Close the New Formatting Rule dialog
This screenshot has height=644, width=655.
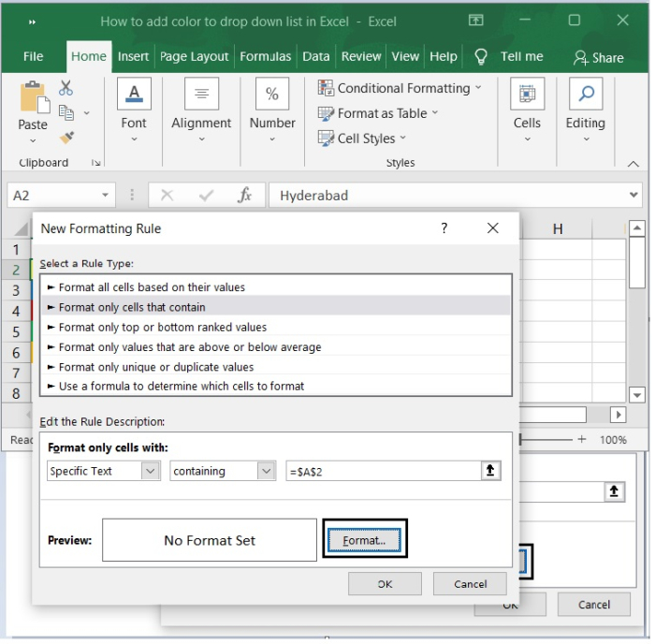[493, 228]
